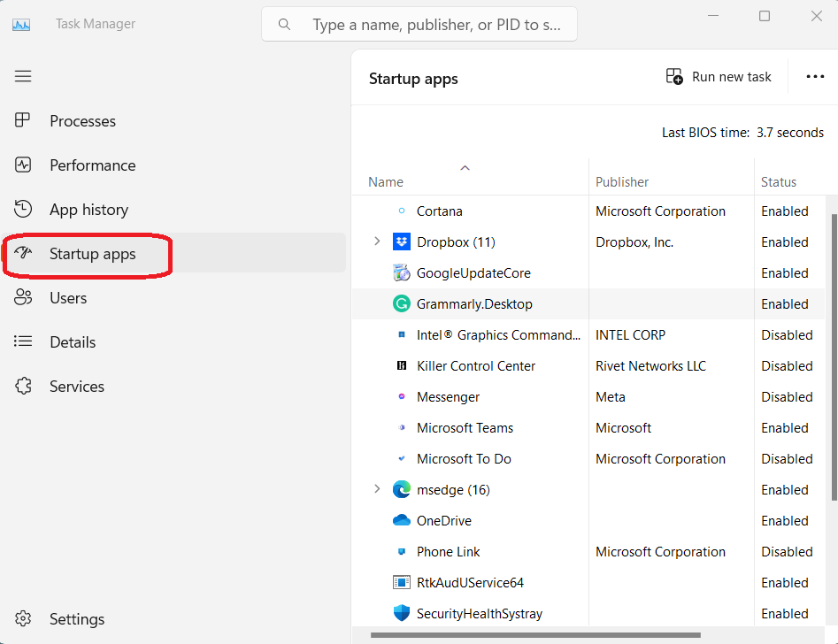Expand the msedge (16) group

(x=377, y=489)
